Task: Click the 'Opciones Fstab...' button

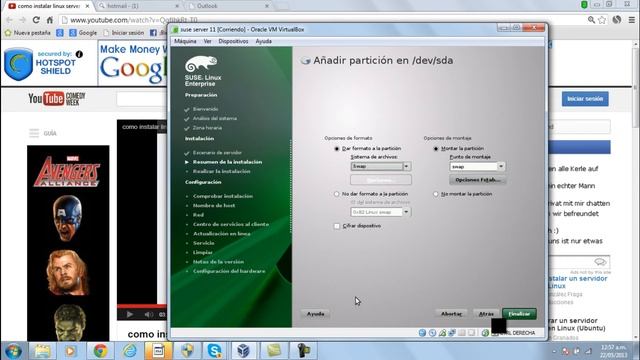Action: click(478, 180)
